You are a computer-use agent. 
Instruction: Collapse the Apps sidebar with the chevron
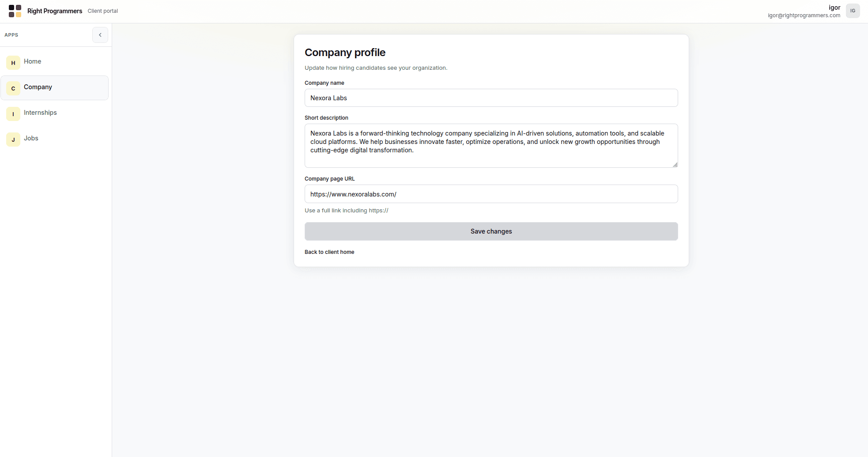(x=100, y=35)
